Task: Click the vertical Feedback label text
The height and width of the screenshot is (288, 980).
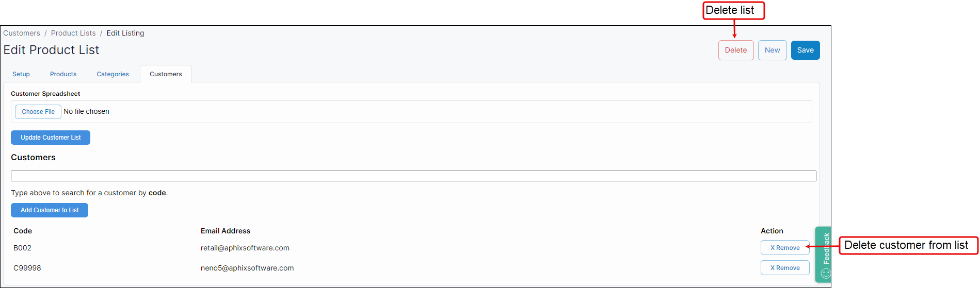Action: (x=826, y=248)
